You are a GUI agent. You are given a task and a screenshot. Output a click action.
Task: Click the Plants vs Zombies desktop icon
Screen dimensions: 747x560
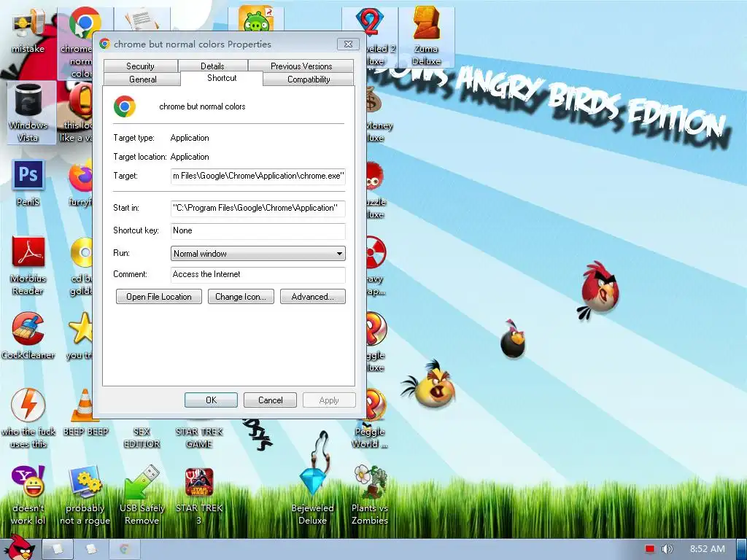(x=370, y=495)
